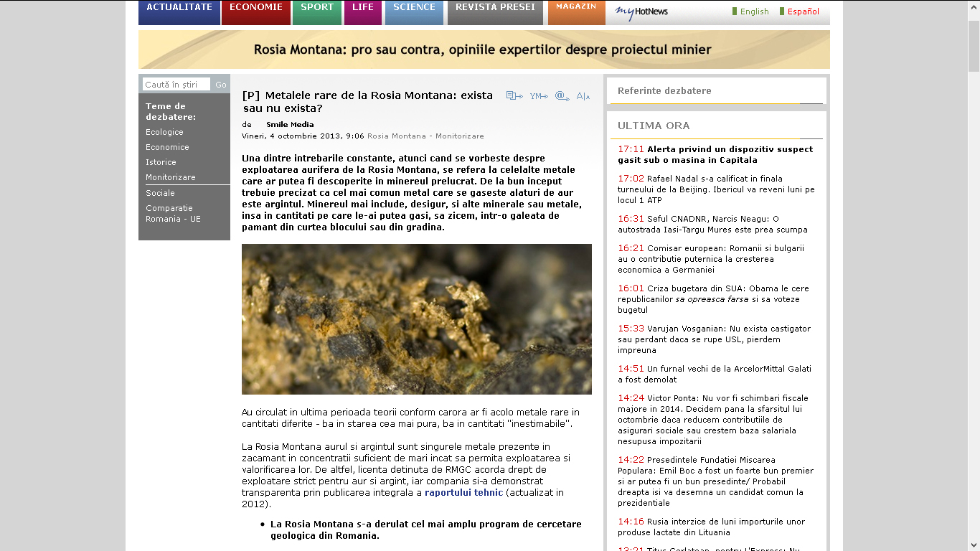Select Ecologice debate theme in sidebar
Viewport: 980px width, 551px height.
click(x=164, y=132)
